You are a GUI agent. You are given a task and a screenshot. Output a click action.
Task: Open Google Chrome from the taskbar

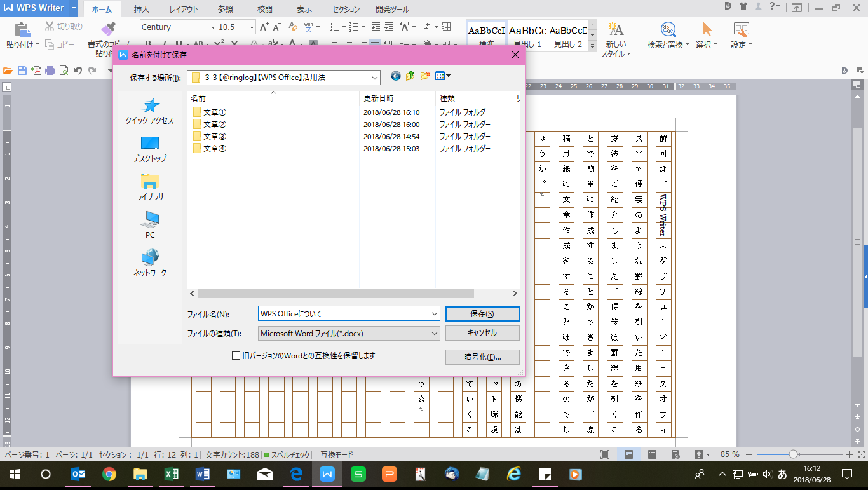(109, 474)
